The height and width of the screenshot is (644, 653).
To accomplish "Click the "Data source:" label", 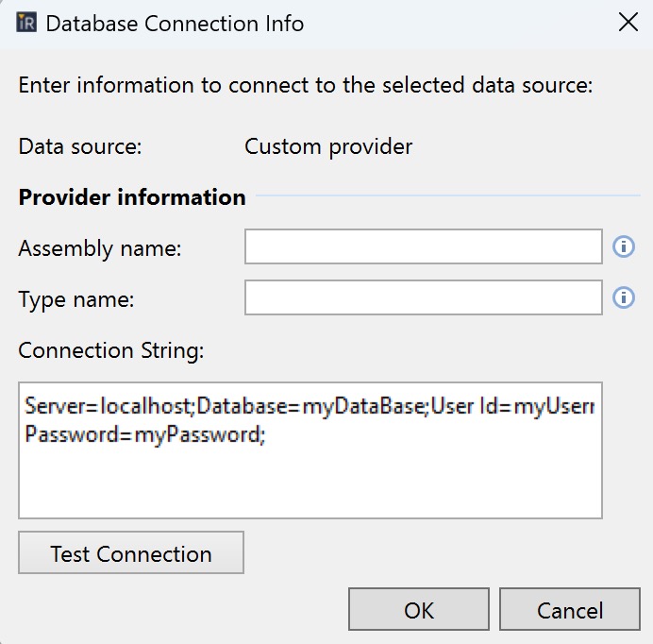I will coord(80,147).
